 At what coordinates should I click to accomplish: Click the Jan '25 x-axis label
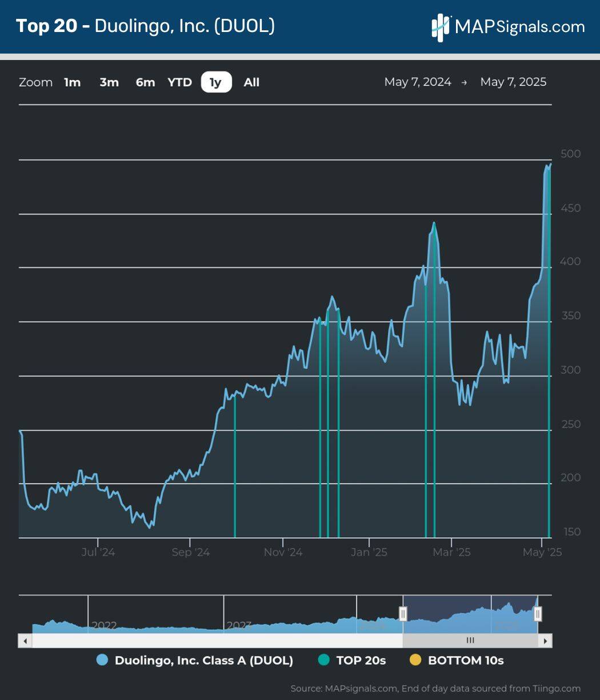[x=369, y=553]
